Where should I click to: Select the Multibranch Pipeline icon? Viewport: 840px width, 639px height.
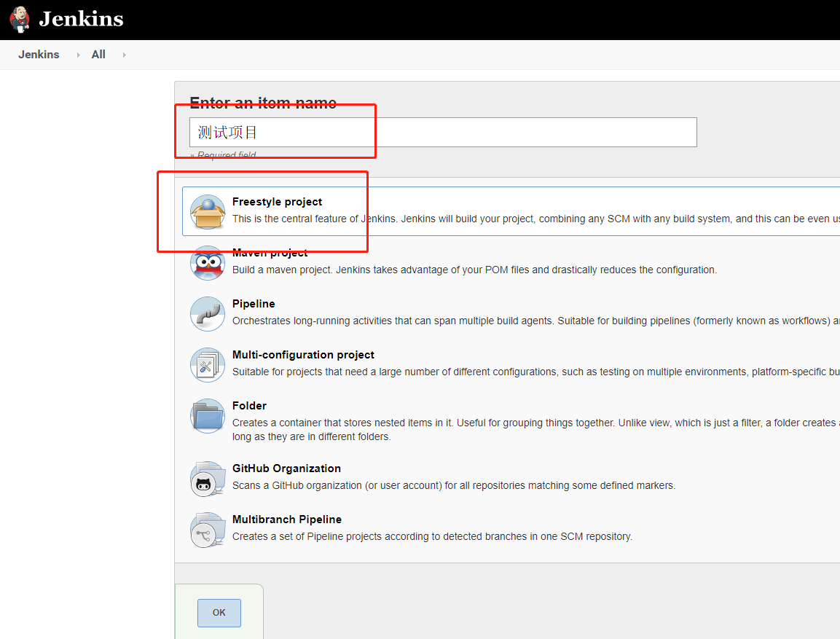[208, 530]
